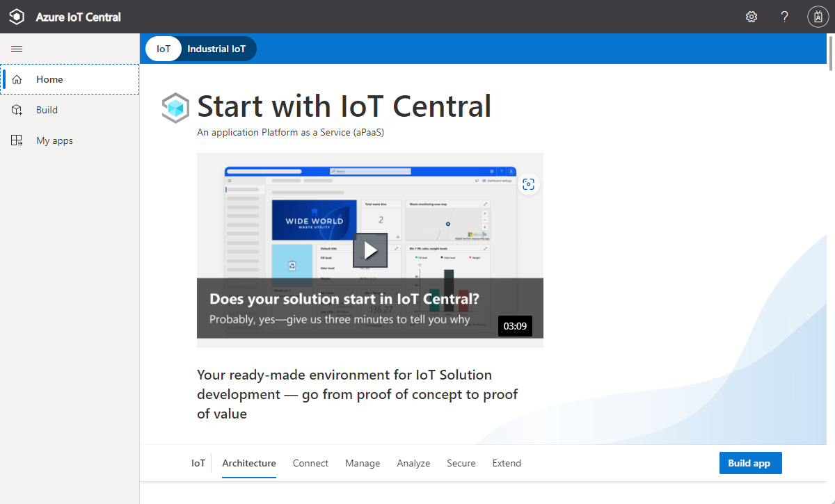Viewport: 835px width, 504px height.
Task: Open Build in sidebar
Action: [70, 110]
